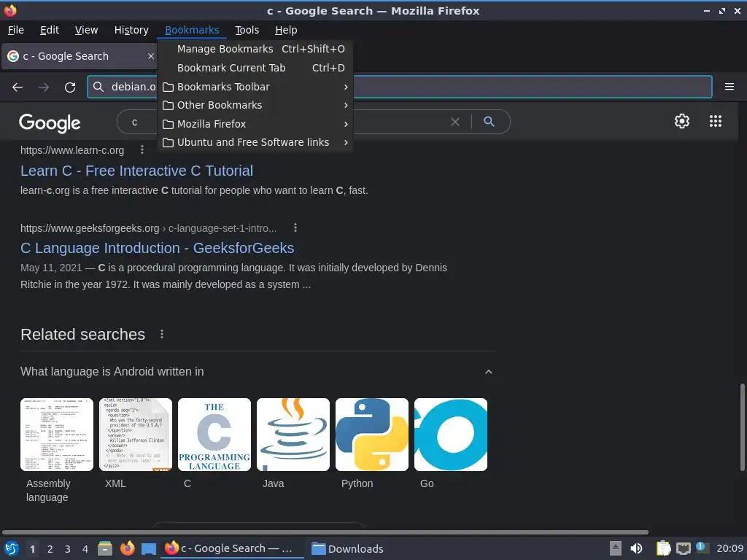Screen dimensions: 747x560
Task: Expand the Mozilla Firefox bookmarks folder
Action: (255, 124)
